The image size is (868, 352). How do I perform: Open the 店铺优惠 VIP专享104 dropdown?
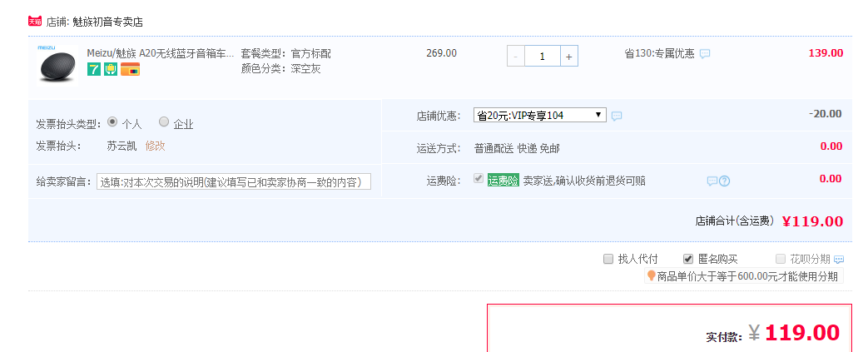[540, 115]
